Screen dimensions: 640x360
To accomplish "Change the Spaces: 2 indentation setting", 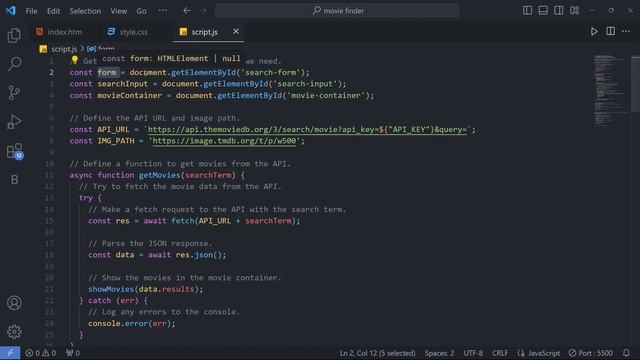I will coord(439,353).
